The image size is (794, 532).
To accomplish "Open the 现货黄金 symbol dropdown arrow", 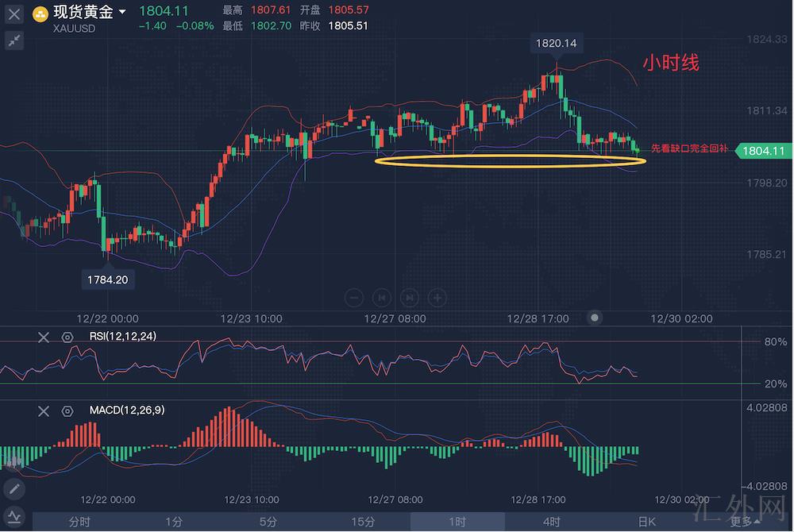I will 122,11.
